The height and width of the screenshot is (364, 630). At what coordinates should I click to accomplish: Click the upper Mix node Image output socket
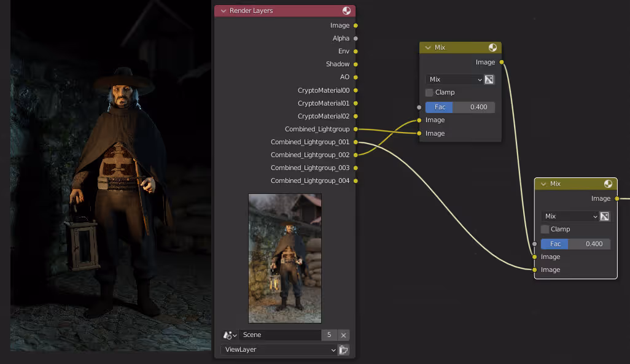pyautogui.click(x=502, y=62)
